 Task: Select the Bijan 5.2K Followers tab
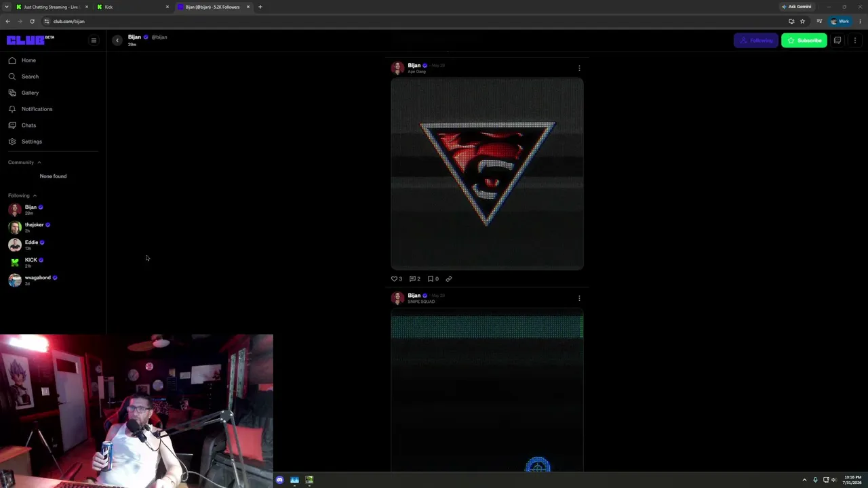(x=214, y=7)
